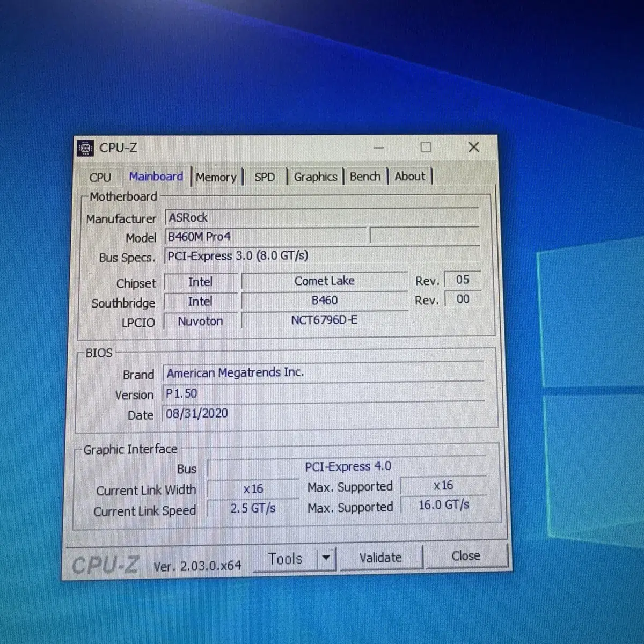The height and width of the screenshot is (644, 644).
Task: Click the Bus Specs. label
Action: click(127, 258)
